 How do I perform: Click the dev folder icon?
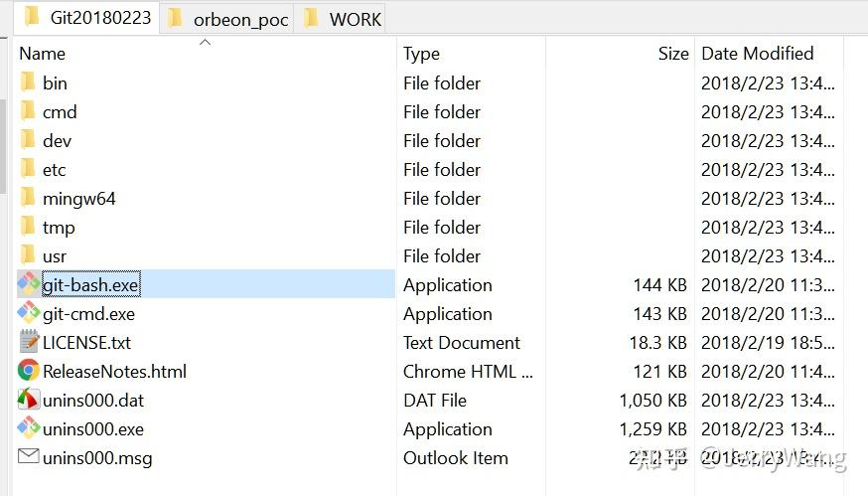28,140
